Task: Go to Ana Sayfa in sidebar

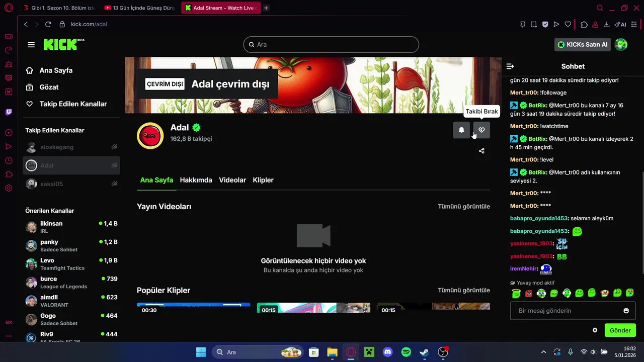Action: [49, 70]
